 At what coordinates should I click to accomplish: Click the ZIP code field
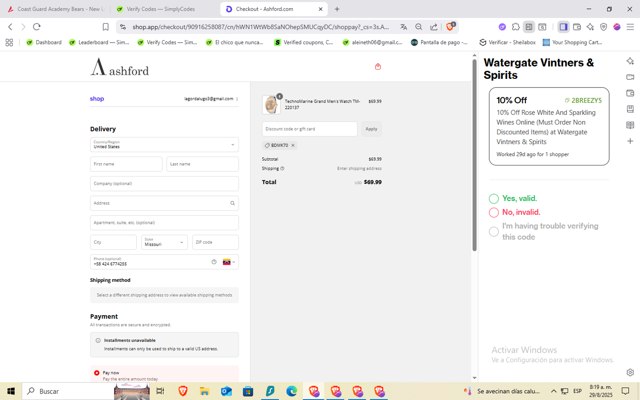tap(216, 242)
